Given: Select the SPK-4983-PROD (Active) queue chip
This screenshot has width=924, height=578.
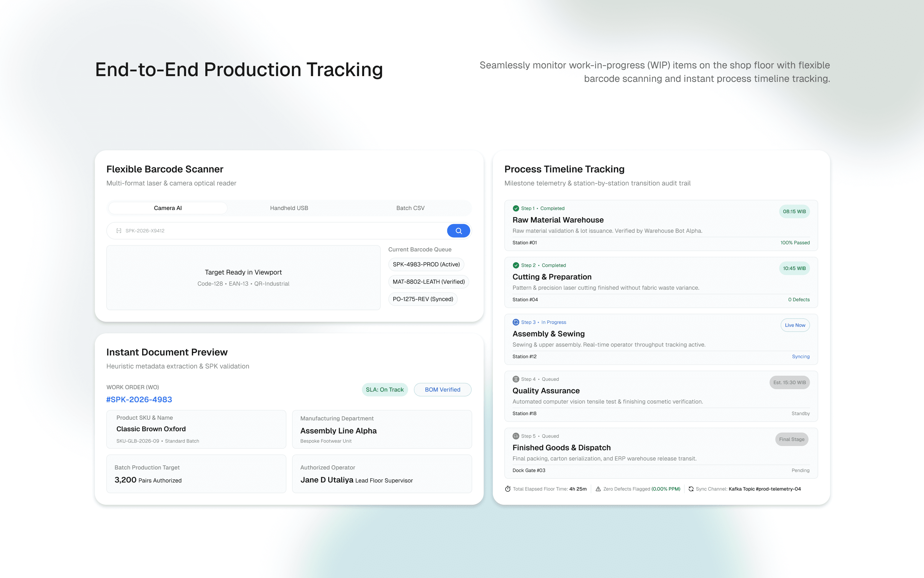Looking at the screenshot, I should point(426,265).
